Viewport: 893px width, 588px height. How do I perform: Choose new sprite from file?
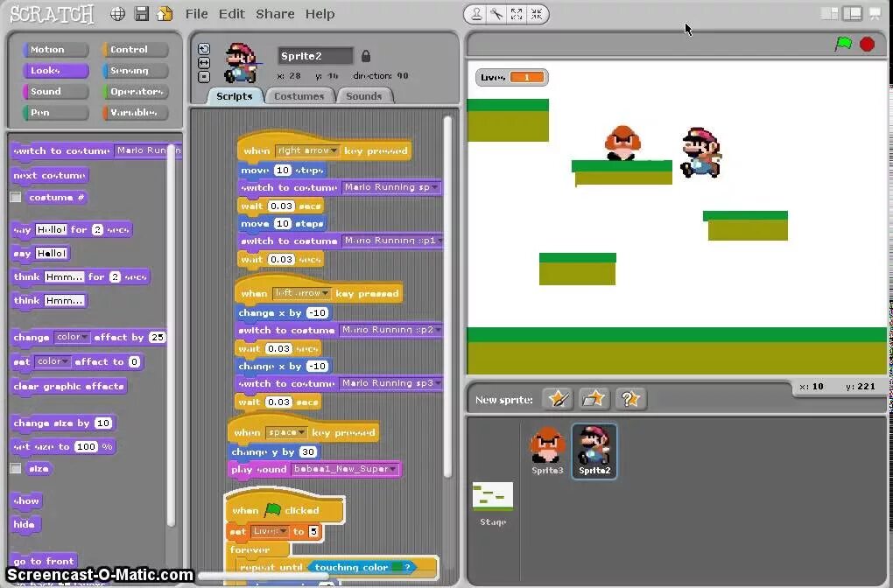pyautogui.click(x=594, y=399)
